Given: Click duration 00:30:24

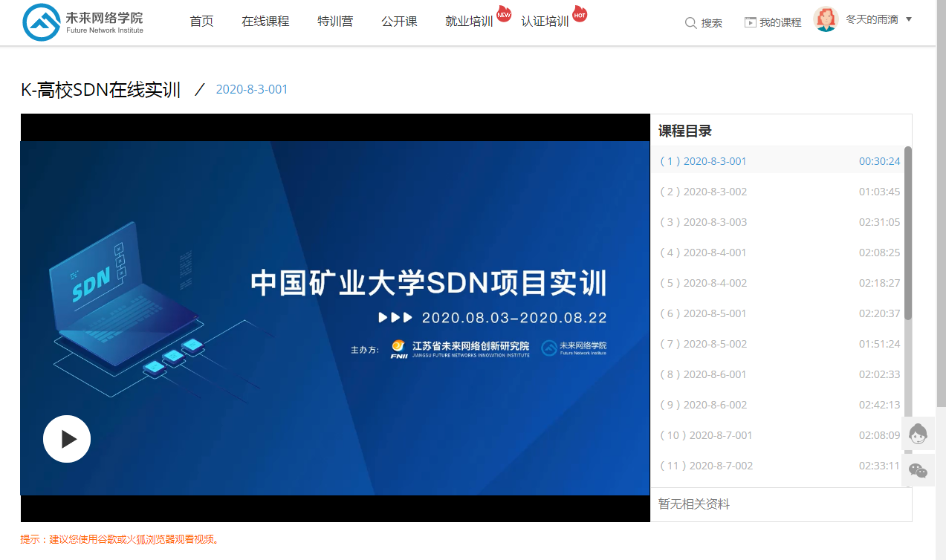Looking at the screenshot, I should pyautogui.click(x=879, y=161).
